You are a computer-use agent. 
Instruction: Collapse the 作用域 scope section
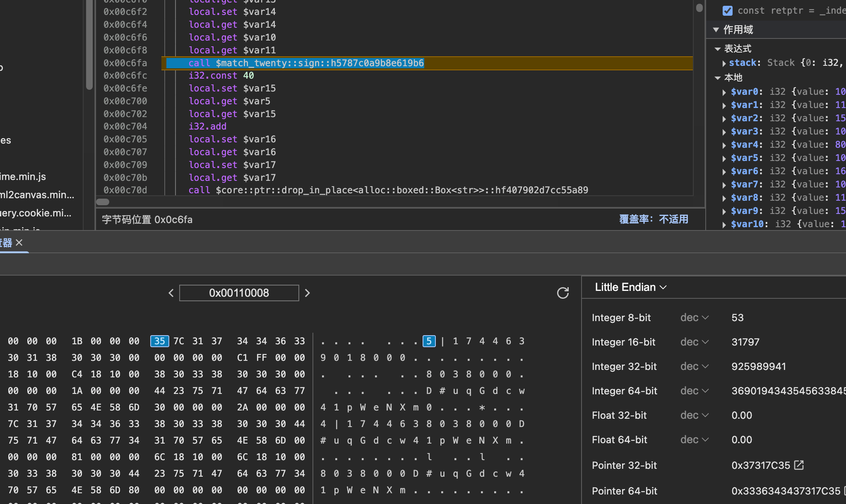(716, 30)
